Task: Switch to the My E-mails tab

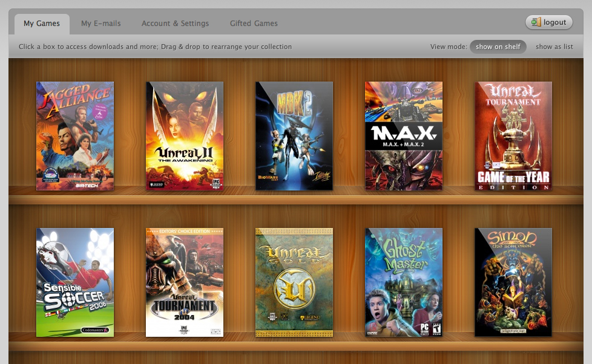Action: tap(101, 24)
